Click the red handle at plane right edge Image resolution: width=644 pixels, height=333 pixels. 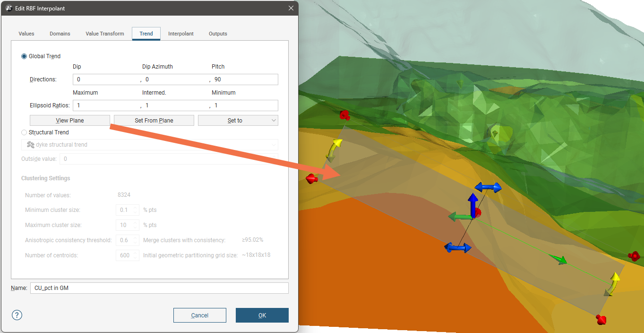634,256
